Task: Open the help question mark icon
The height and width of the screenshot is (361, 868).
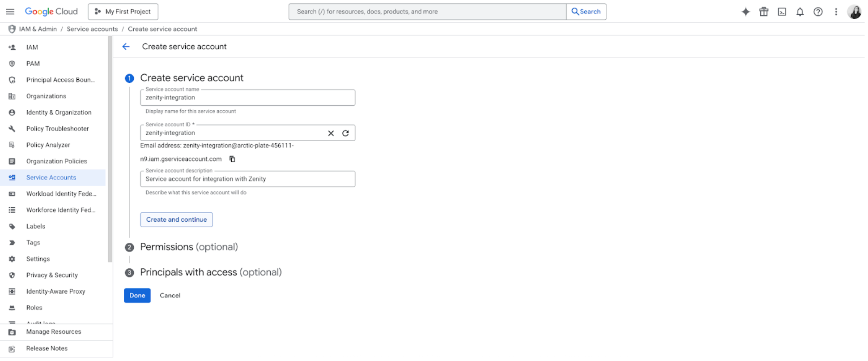Action: [818, 12]
